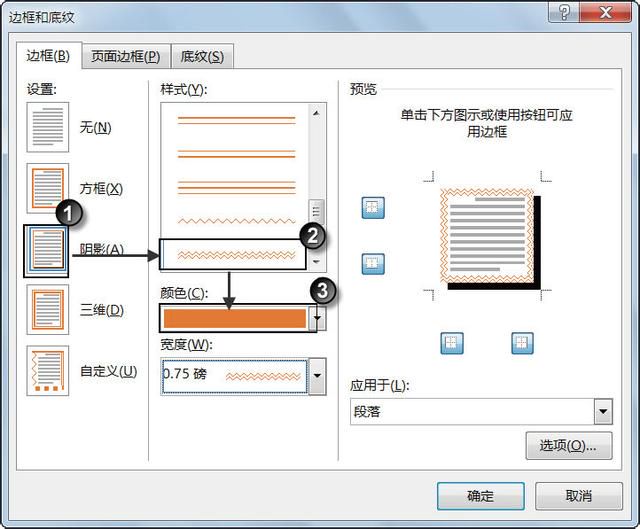Click the preview page diagram
This screenshot has height=529, width=640.
pos(490,238)
